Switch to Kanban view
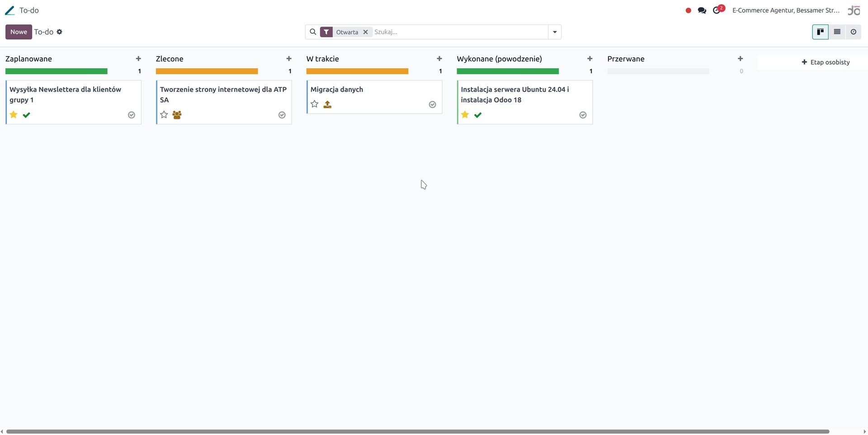The width and height of the screenshot is (868, 435). coord(820,32)
